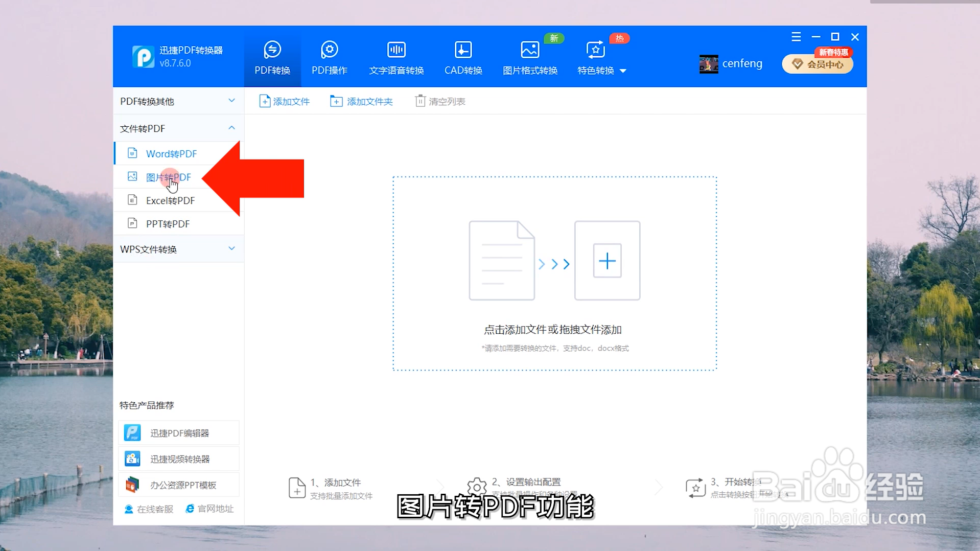The image size is (980, 551).
Task: Expand the WPS文件转换 section
Action: pos(177,249)
